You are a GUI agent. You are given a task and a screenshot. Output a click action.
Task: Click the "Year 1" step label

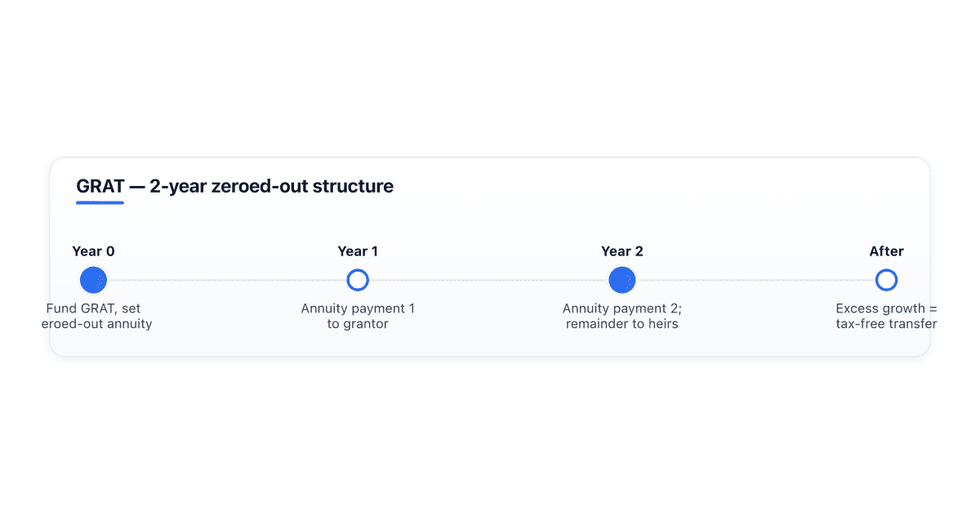[358, 251]
